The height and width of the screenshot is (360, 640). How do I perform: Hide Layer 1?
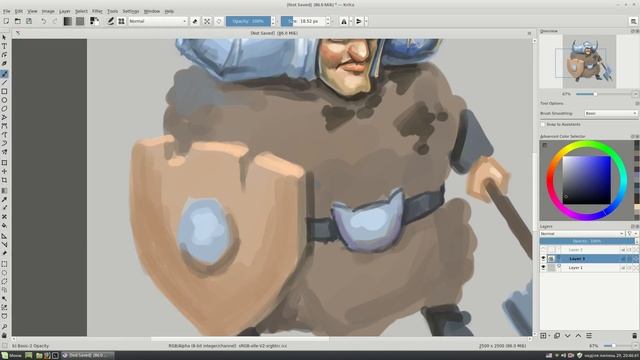[x=543, y=267]
